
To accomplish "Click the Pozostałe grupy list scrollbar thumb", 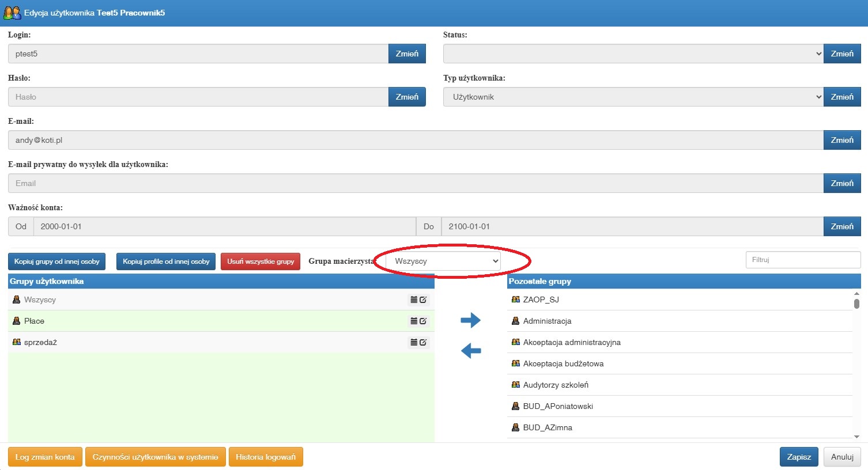I will coord(856,304).
